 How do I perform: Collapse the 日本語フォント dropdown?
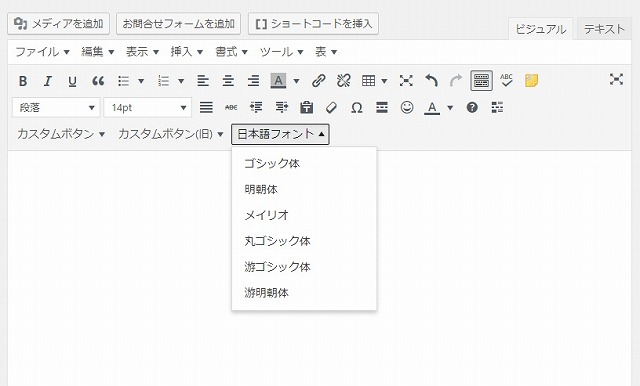pyautogui.click(x=280, y=134)
